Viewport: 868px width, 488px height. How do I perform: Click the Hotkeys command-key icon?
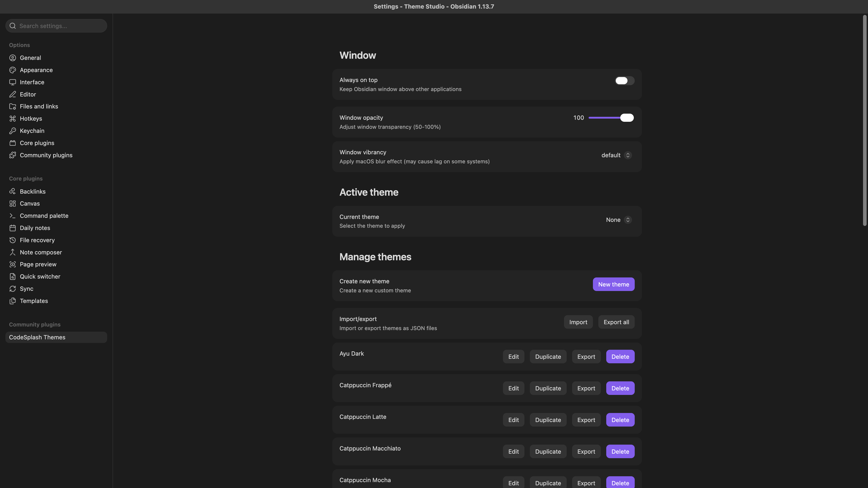[12, 119]
